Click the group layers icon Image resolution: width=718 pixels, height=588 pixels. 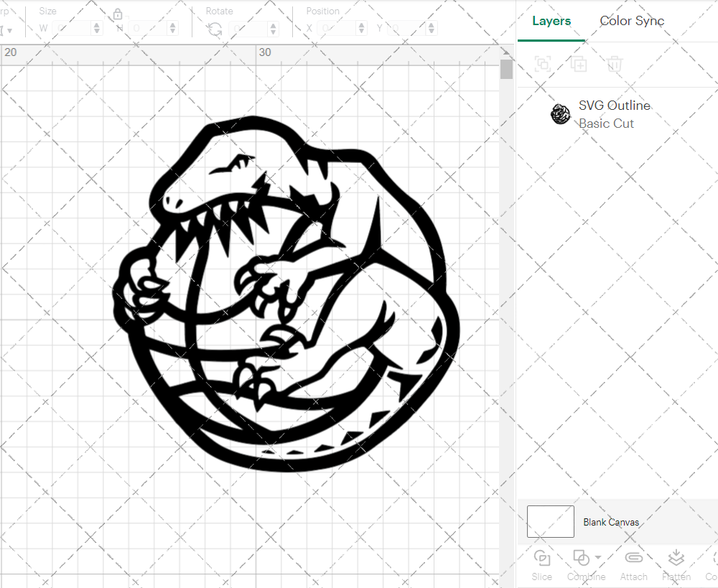[543, 64]
